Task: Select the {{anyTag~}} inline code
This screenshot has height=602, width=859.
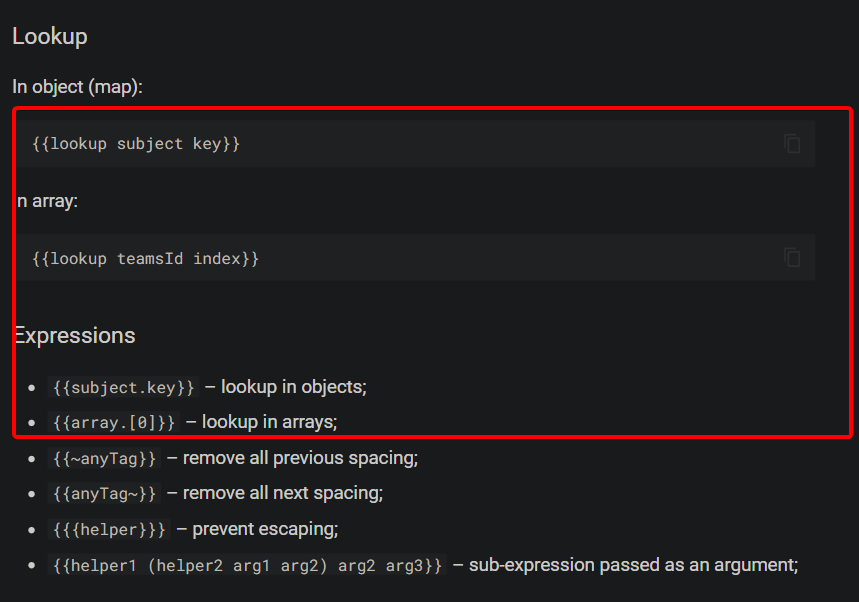Action: point(104,494)
